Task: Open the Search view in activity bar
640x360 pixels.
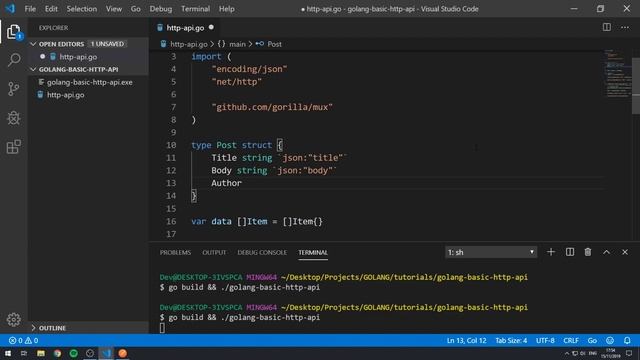Action: (x=13, y=60)
